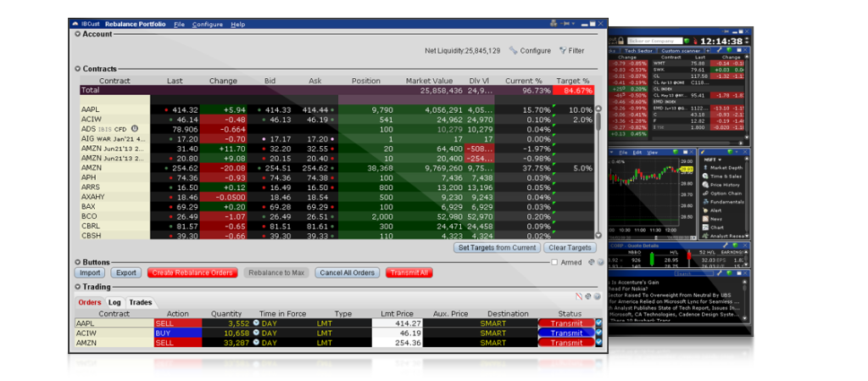The width and height of the screenshot is (868, 381).
Task: Click the Export button
Action: point(126,272)
